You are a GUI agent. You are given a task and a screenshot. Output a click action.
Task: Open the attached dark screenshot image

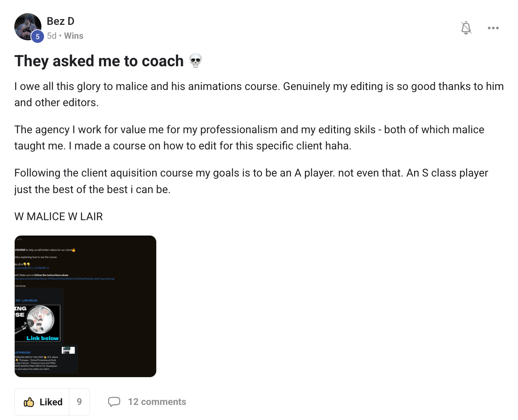[85, 306]
